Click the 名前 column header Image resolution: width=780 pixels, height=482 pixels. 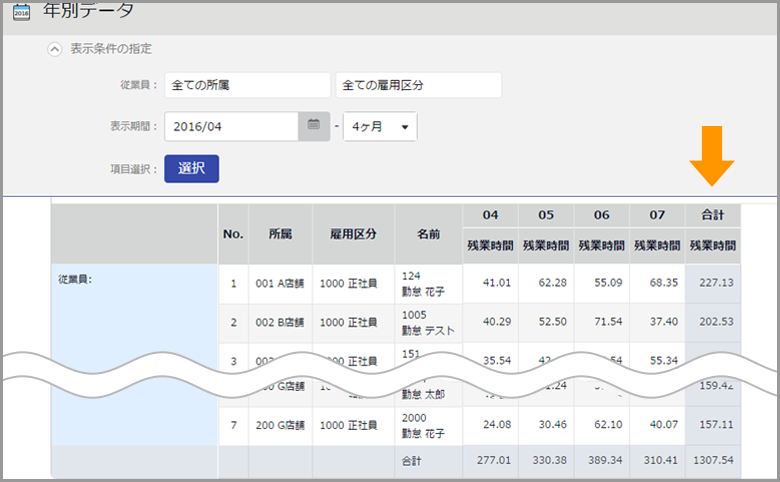coord(429,234)
